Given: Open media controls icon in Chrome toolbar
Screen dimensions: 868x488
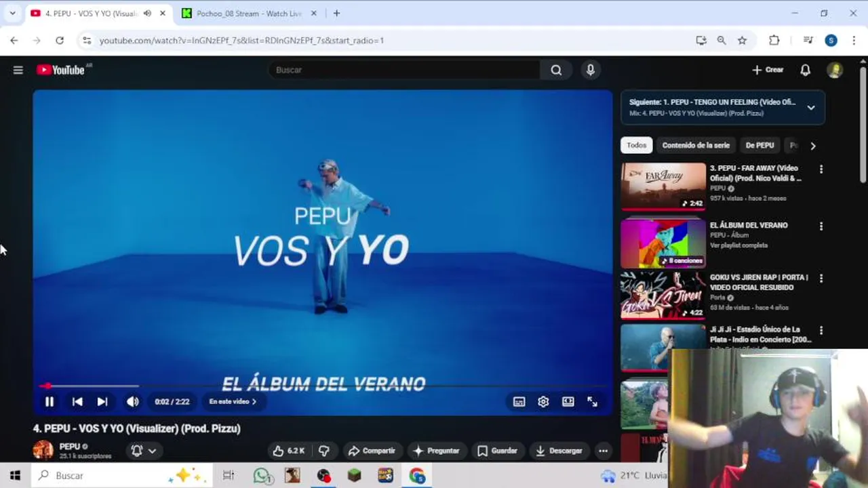Looking at the screenshot, I should pyautogui.click(x=808, y=41).
